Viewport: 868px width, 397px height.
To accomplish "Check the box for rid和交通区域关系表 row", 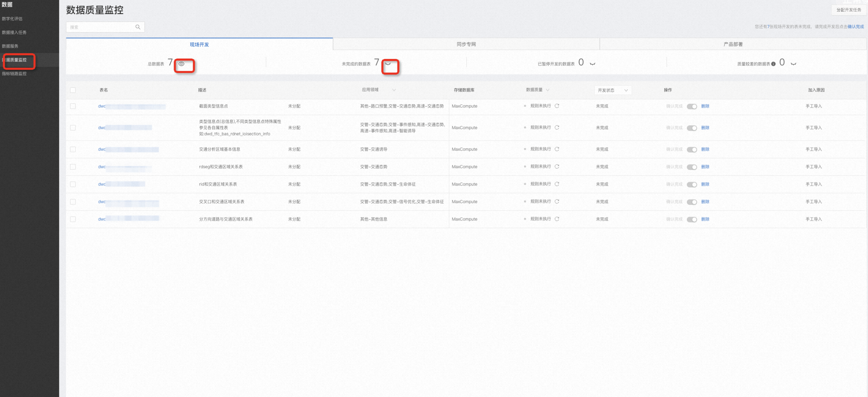I will 73,184.
